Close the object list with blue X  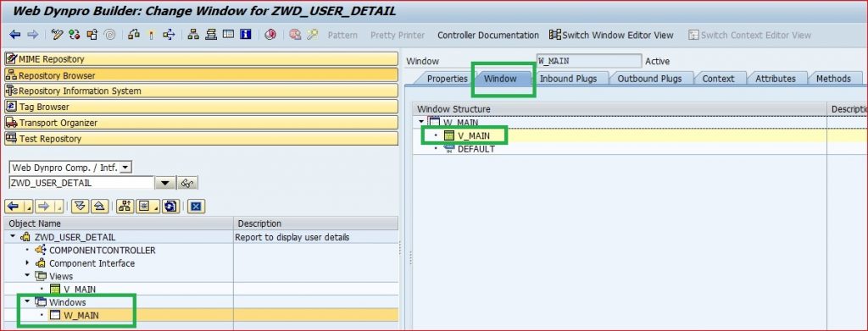197,206
